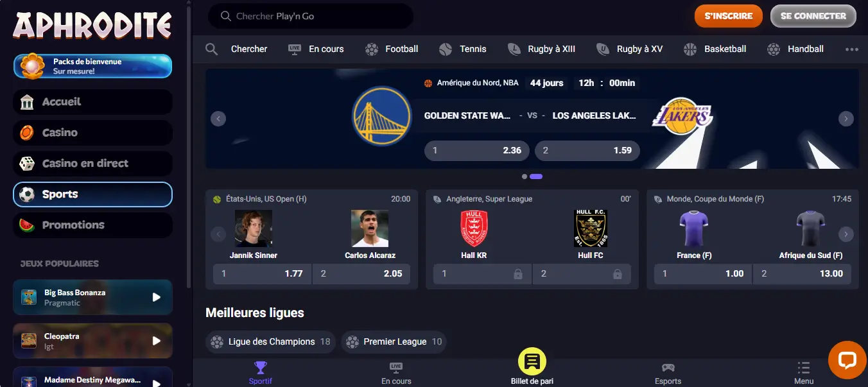Advance to next banner slide arrow
The width and height of the screenshot is (868, 387).
pos(846,119)
